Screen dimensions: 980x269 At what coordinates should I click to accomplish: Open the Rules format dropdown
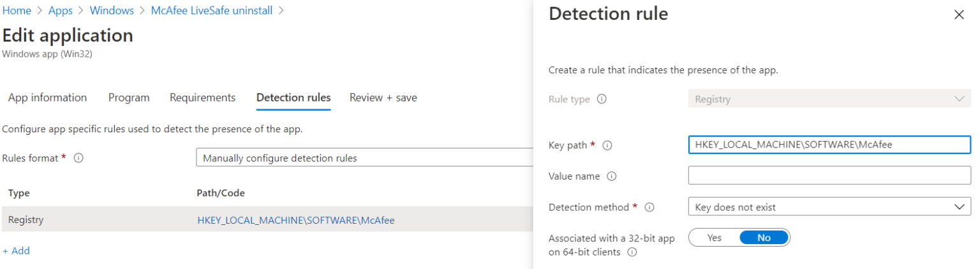[364, 158]
